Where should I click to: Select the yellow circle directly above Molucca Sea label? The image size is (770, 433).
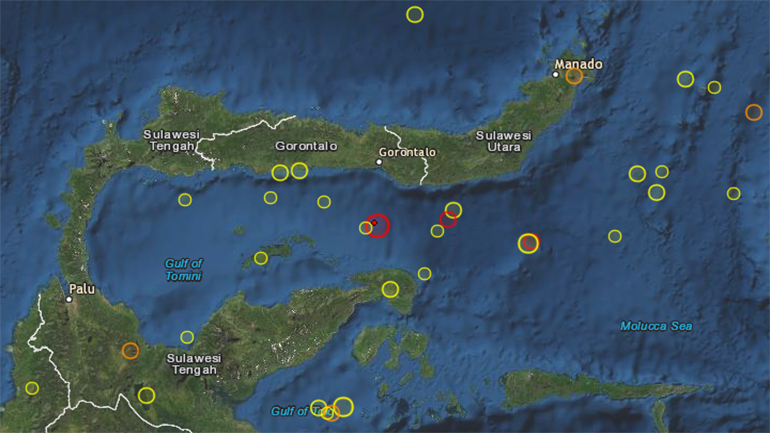(615, 236)
